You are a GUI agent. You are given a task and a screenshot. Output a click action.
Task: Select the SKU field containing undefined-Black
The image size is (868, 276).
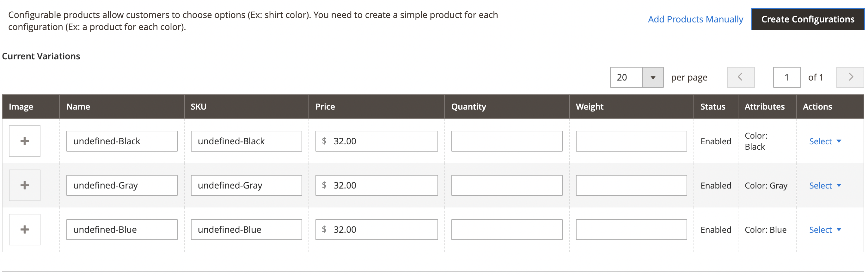point(246,141)
